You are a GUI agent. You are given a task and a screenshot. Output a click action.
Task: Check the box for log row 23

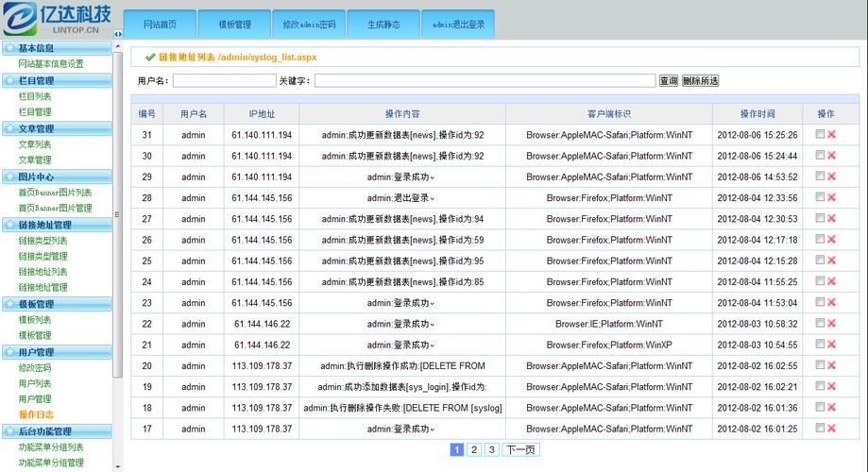click(820, 302)
